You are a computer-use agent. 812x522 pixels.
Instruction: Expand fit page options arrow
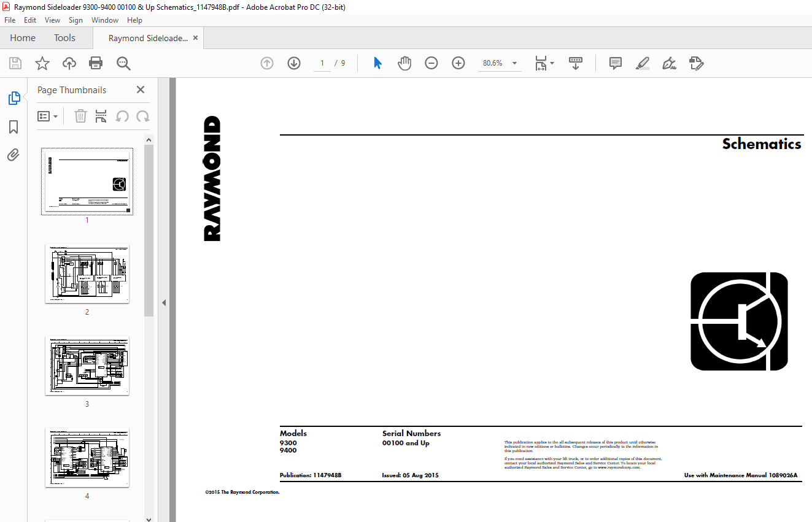coord(552,63)
